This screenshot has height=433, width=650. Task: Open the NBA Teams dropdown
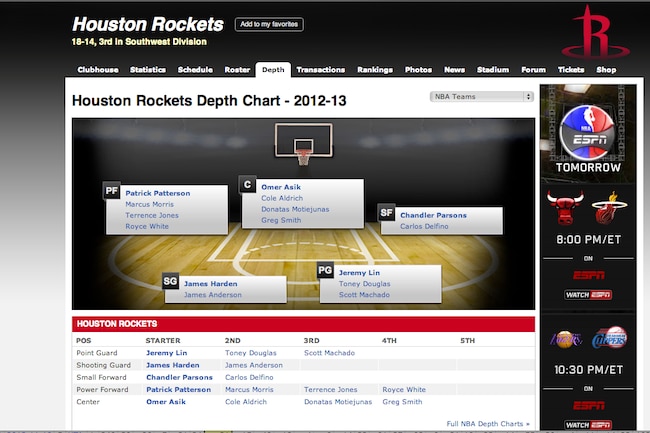tap(481, 97)
